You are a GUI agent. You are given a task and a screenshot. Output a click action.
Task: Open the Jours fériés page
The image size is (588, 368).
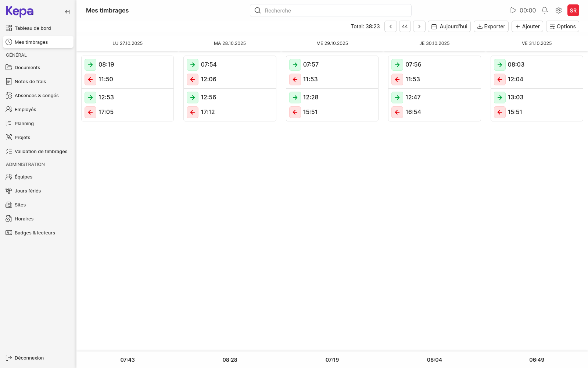[27, 191]
